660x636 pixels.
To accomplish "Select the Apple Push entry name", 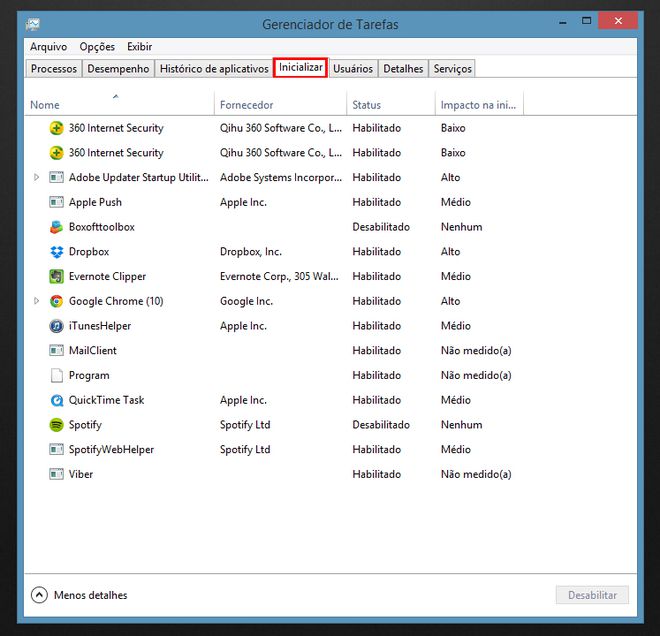I will click(x=95, y=202).
